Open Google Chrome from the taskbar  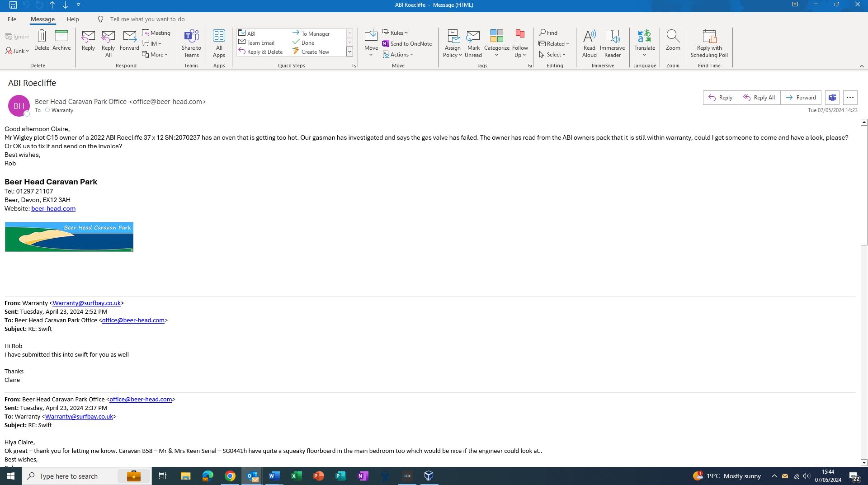point(230,476)
